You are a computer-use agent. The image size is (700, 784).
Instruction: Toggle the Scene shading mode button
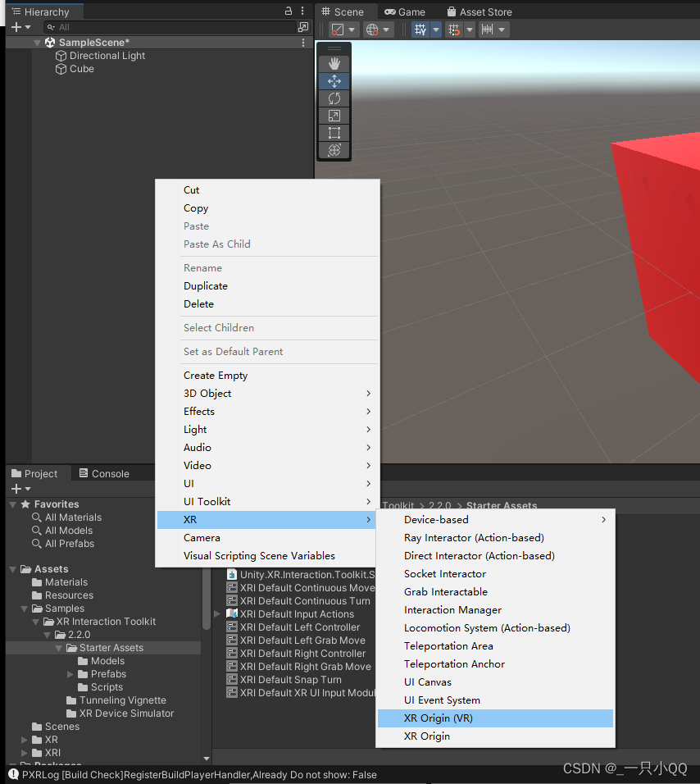coord(338,30)
